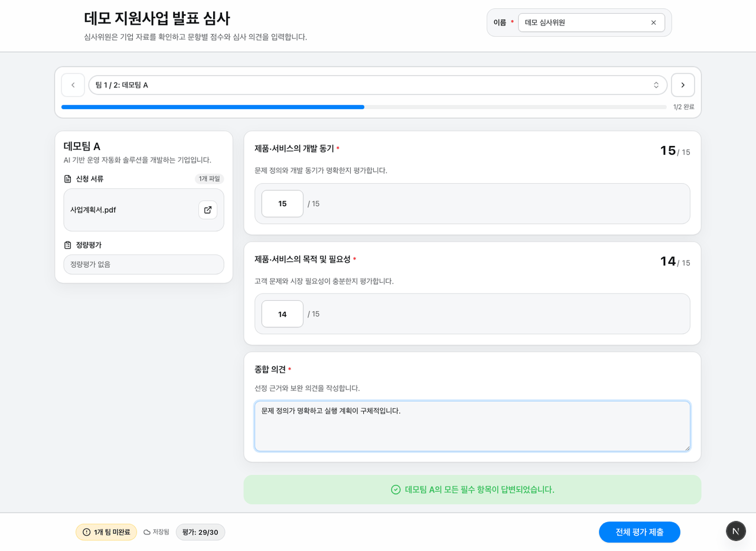Click the 정량평가 section label

(x=89, y=245)
